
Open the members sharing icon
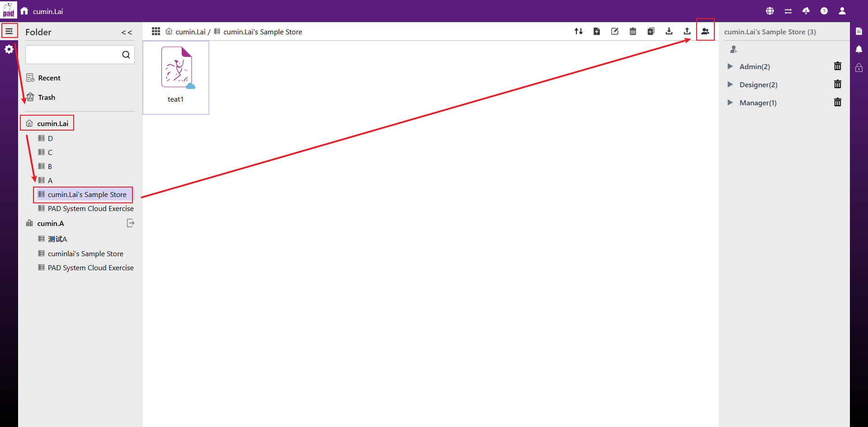(705, 31)
